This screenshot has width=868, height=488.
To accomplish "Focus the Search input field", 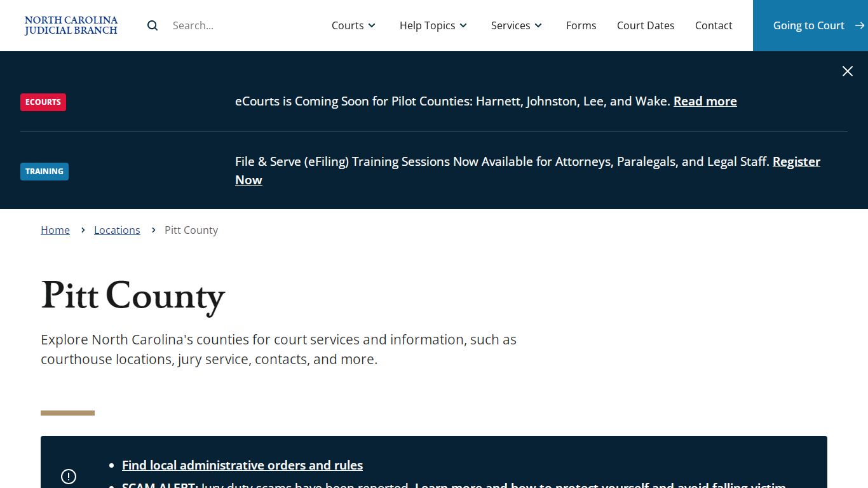I will tap(235, 25).
